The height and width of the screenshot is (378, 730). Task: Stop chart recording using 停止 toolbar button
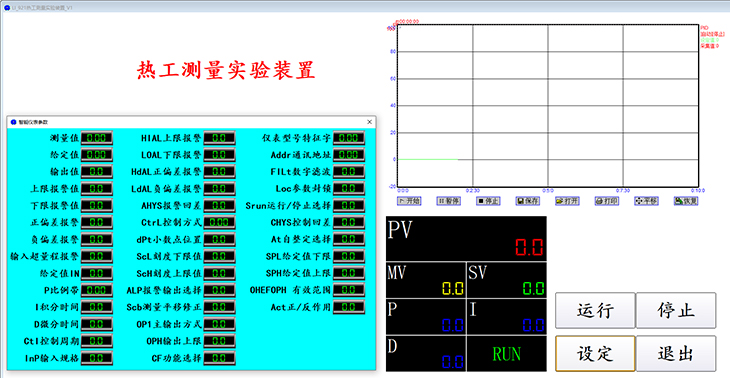pyautogui.click(x=488, y=201)
